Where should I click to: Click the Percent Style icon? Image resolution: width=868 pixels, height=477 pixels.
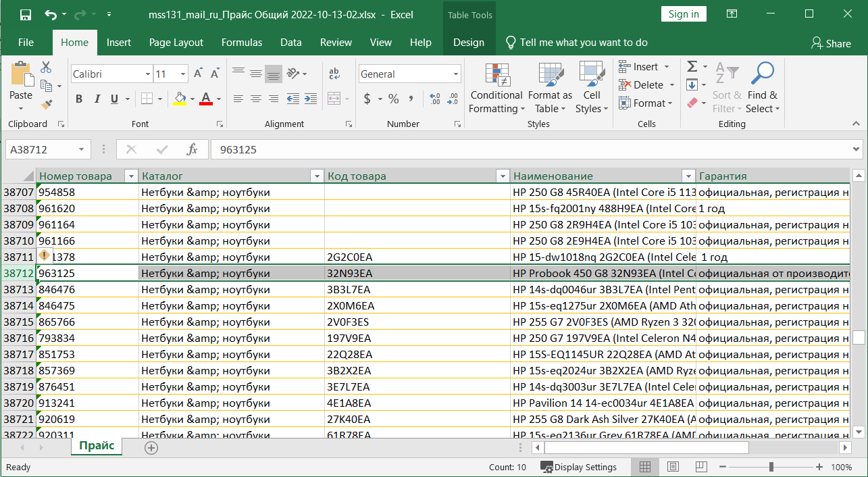point(393,99)
